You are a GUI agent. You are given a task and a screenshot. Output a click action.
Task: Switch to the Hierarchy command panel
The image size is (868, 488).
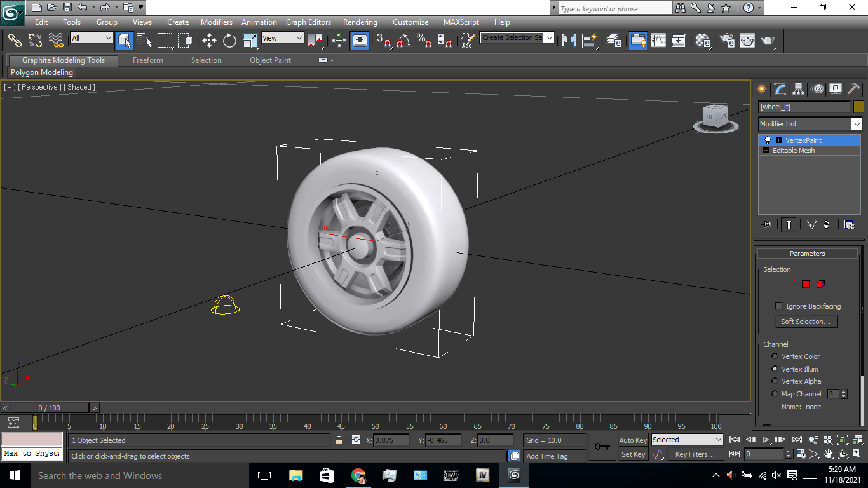(797, 89)
